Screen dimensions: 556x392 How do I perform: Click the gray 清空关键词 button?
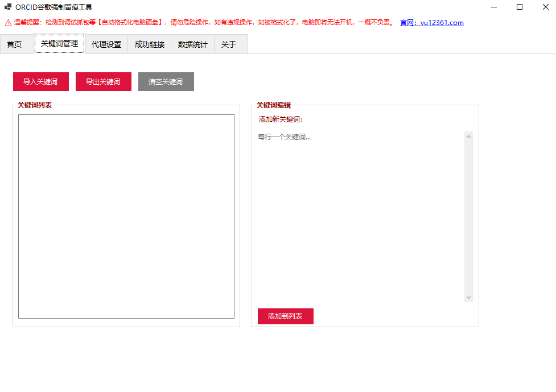coord(166,81)
